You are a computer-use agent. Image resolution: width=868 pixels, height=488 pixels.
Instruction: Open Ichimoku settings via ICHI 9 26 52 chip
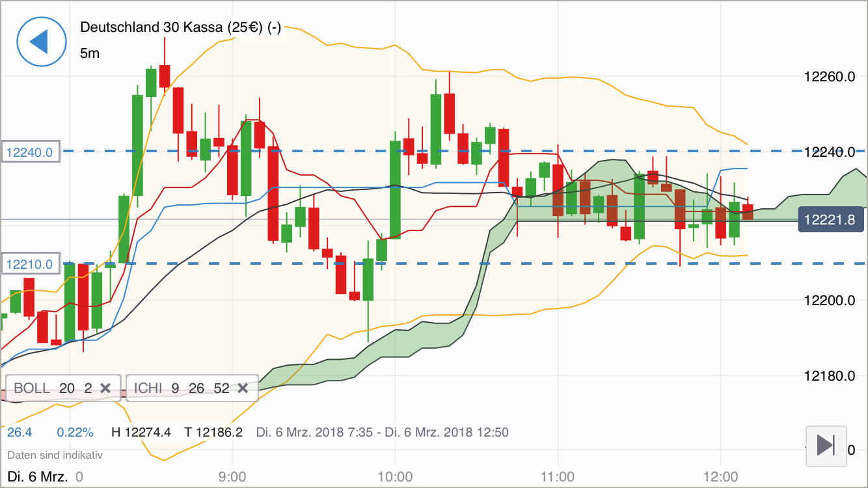click(182, 388)
